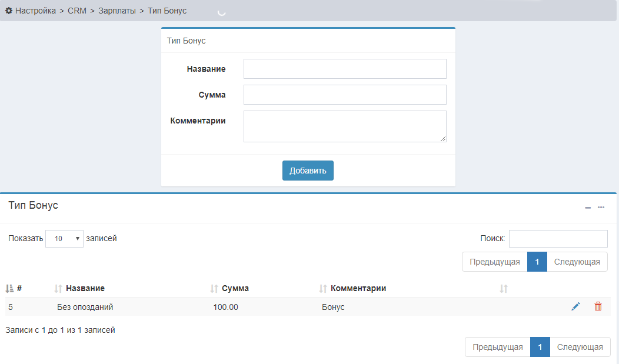Viewport: 619px width, 364px height.
Task: Collapse the Тип Бонус panel with minus icon
Action: coord(587,208)
